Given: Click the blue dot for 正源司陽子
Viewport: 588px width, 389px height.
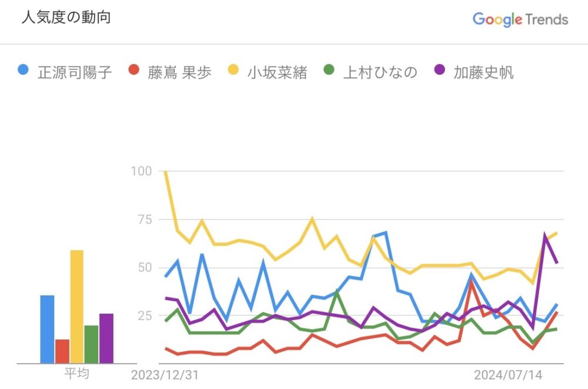Looking at the screenshot, I should click(x=23, y=72).
